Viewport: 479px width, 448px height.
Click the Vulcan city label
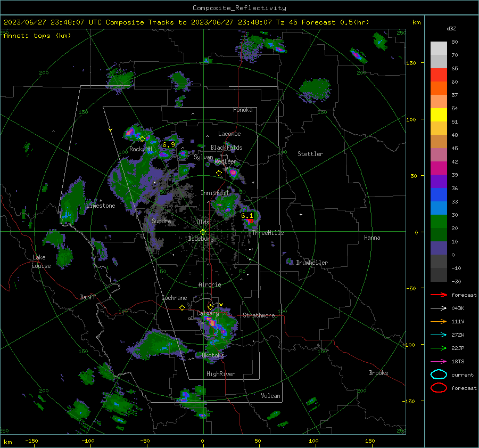coord(270,396)
